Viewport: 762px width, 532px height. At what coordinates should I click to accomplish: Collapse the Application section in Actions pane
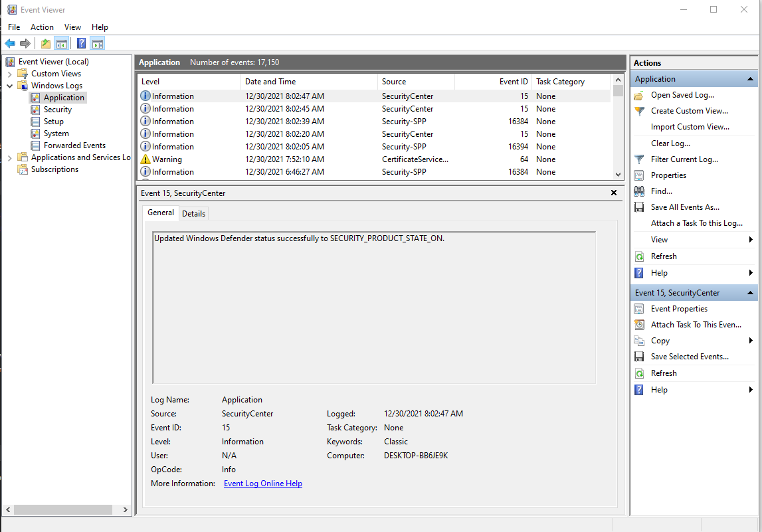(x=749, y=78)
